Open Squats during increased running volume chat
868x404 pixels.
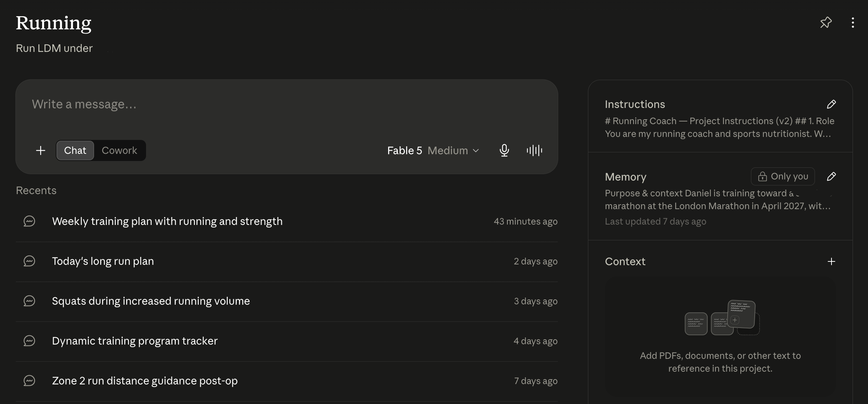(287, 301)
